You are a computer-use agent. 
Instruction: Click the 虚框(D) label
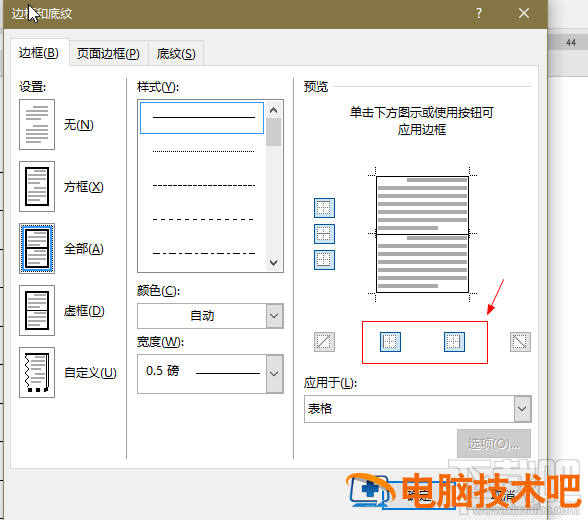click(x=84, y=310)
